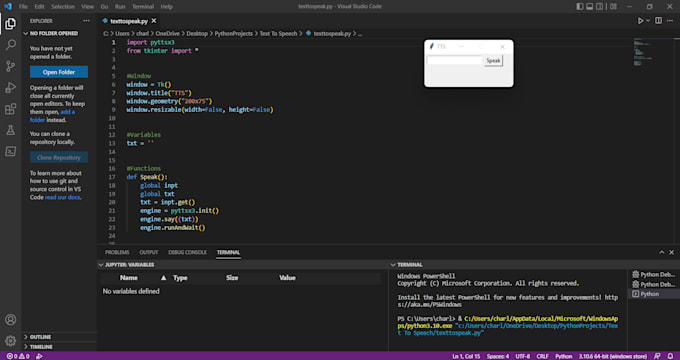Select interpreter 3.10.6 64-bit in status bar
Image resolution: width=680 pixels, height=360 pixels.
tap(612, 356)
